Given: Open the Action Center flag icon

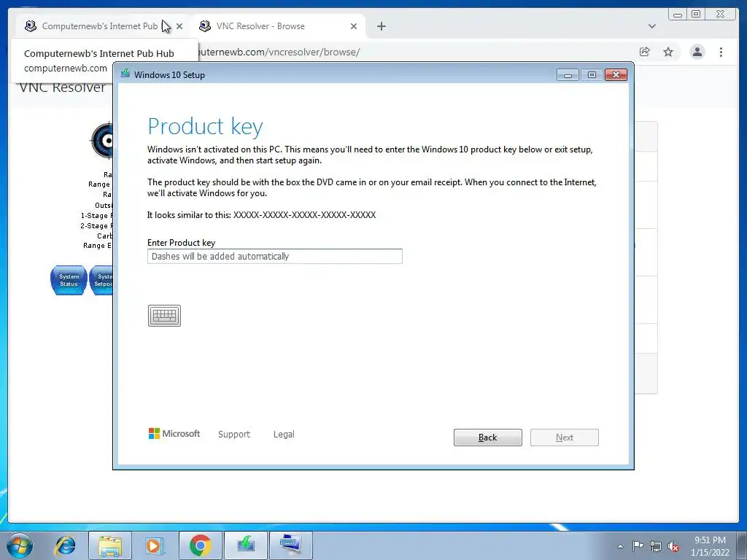Looking at the screenshot, I should tap(638, 546).
